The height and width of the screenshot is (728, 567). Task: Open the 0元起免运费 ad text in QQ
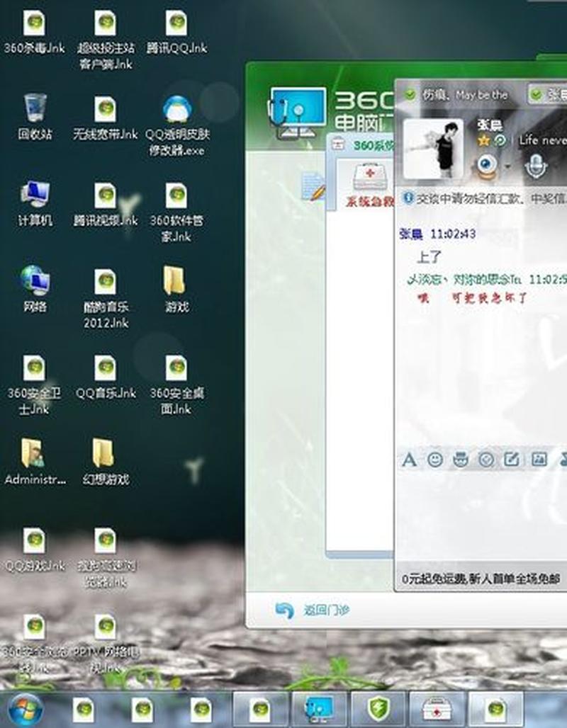[x=481, y=579]
